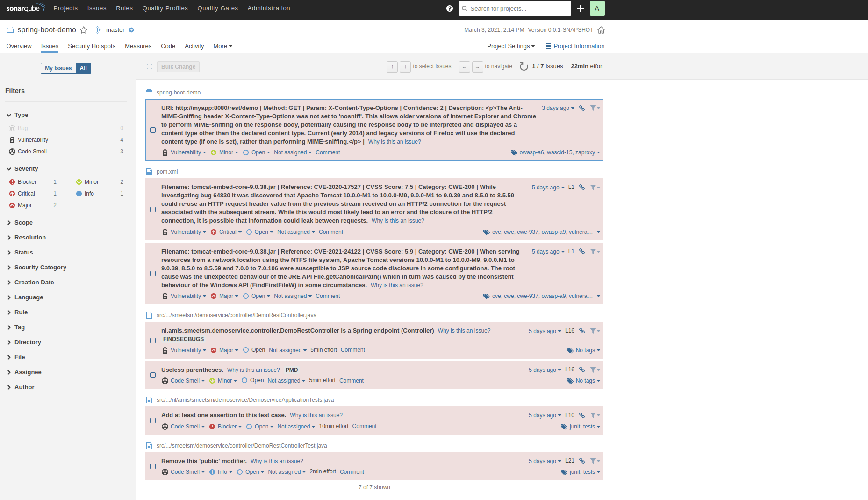Click the Bulk Change button

(178, 66)
